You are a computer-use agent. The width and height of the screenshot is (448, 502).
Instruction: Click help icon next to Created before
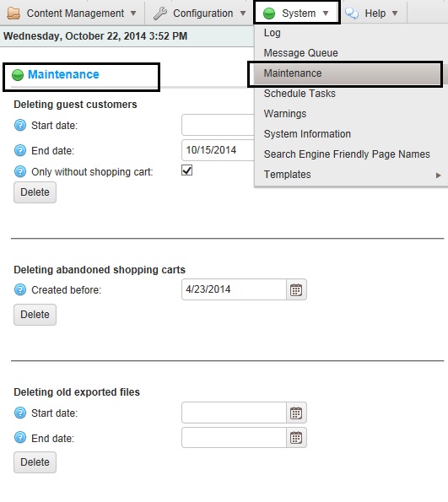pos(20,289)
